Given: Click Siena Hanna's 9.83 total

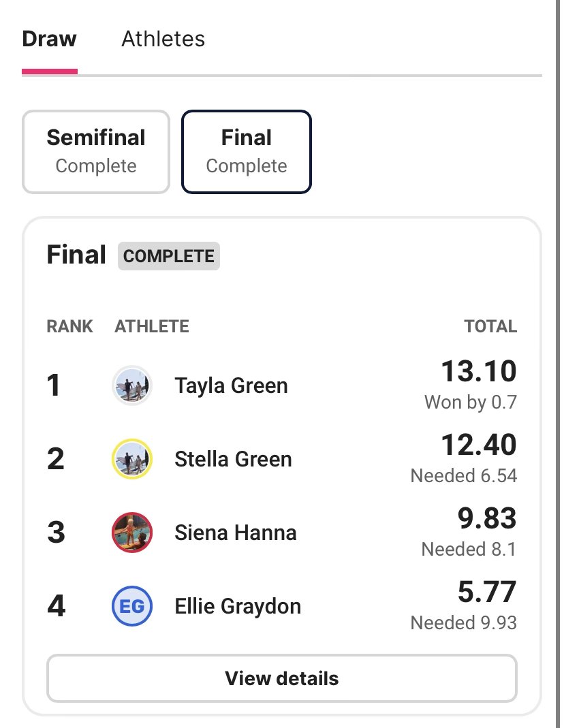Looking at the screenshot, I should click(x=486, y=519).
